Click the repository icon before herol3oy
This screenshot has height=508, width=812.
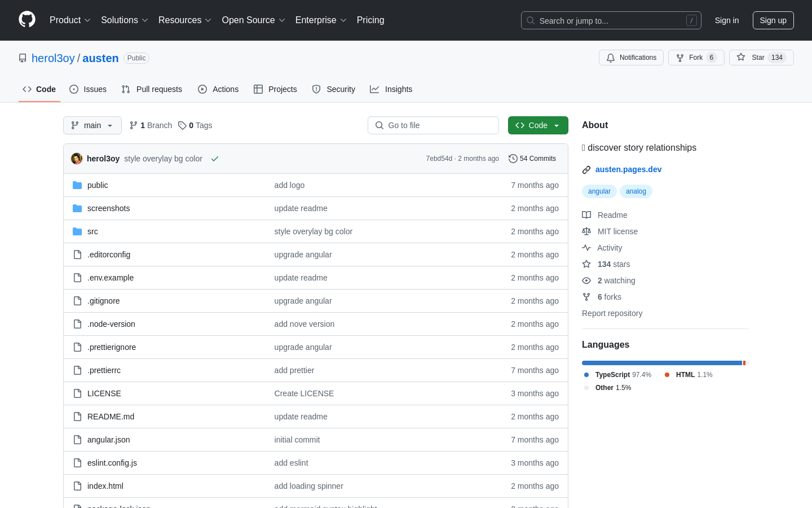[23, 58]
